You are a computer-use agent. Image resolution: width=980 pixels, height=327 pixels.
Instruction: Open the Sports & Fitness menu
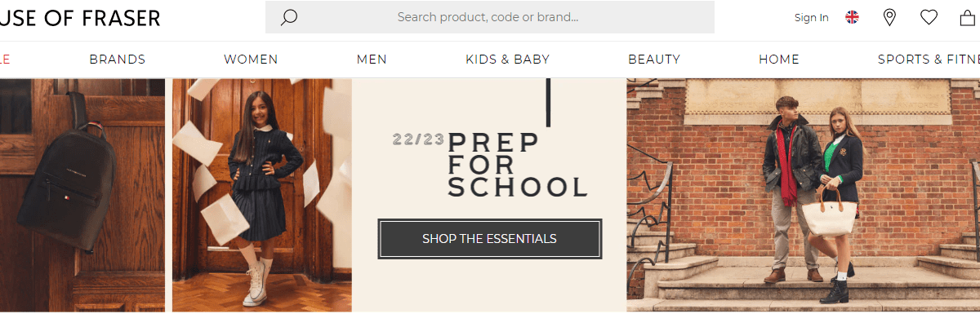pyautogui.click(x=928, y=60)
